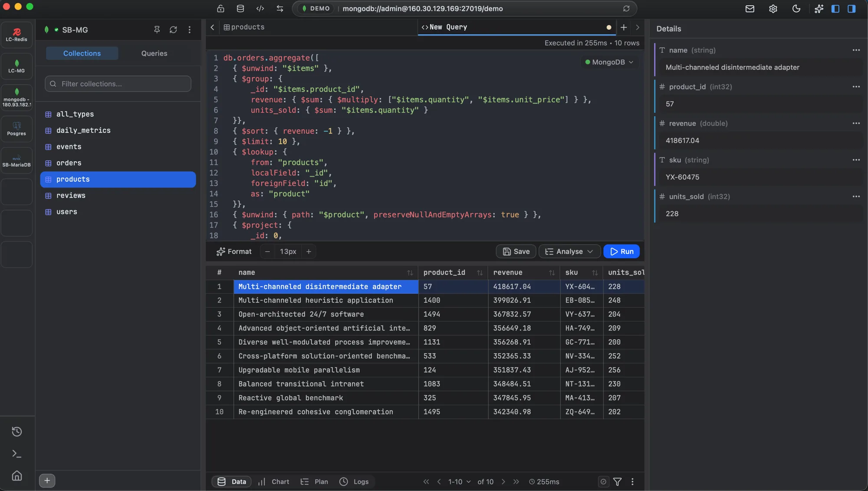Open options for revenue field in Details
The image size is (868, 491).
[x=856, y=123]
